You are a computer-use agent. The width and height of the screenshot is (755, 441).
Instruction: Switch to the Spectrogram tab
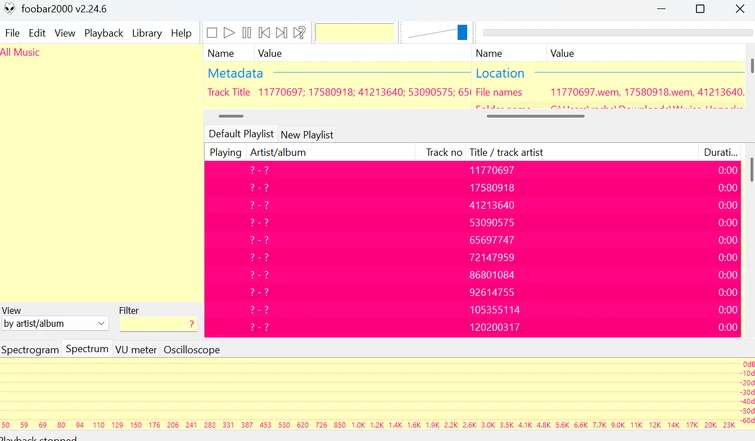click(30, 350)
